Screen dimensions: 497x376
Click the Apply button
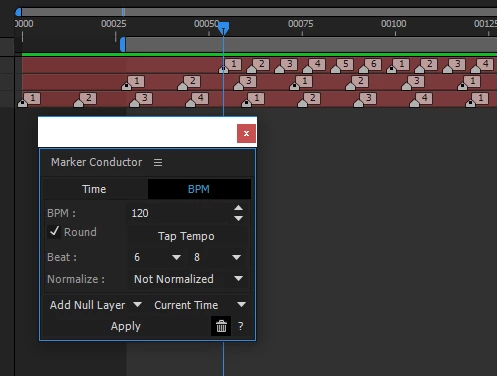click(x=126, y=326)
